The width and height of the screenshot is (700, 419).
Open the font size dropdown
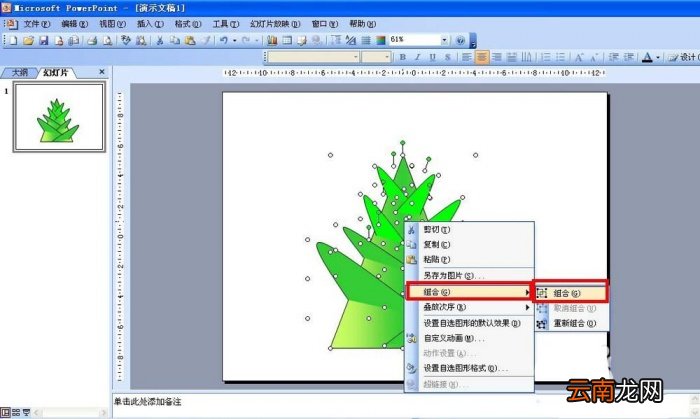coord(387,57)
